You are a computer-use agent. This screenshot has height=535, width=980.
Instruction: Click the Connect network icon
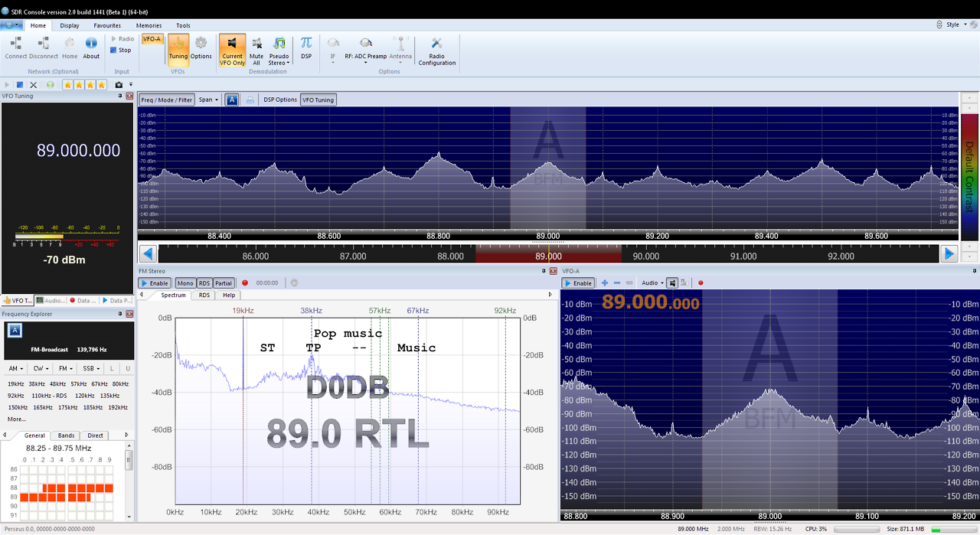tap(15, 47)
